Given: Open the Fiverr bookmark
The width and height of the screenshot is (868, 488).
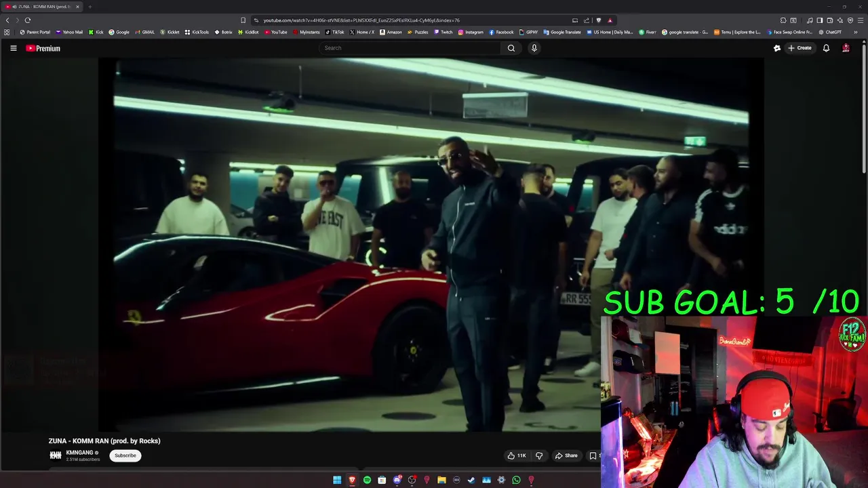Looking at the screenshot, I should tap(648, 32).
